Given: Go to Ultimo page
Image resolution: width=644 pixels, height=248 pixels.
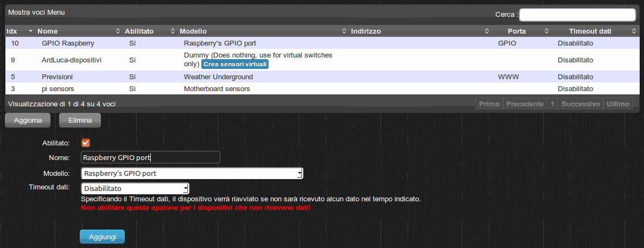Looking at the screenshot, I should click(x=618, y=104).
